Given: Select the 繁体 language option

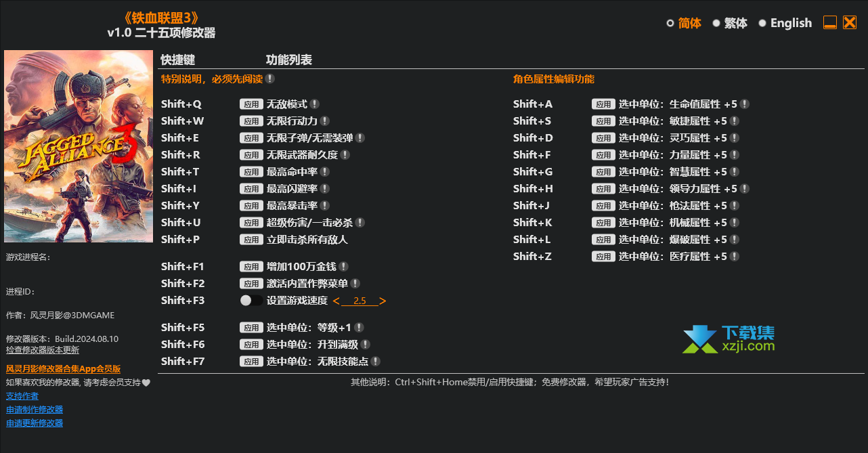Looking at the screenshot, I should click(730, 23).
